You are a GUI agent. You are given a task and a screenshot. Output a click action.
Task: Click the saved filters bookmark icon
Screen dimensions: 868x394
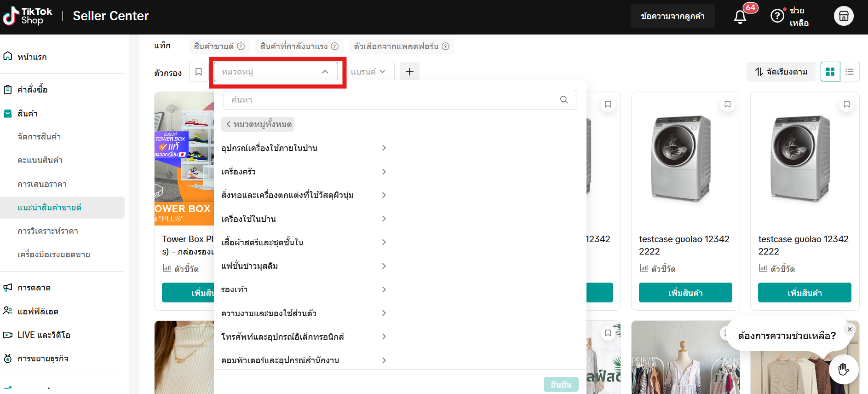(x=199, y=72)
